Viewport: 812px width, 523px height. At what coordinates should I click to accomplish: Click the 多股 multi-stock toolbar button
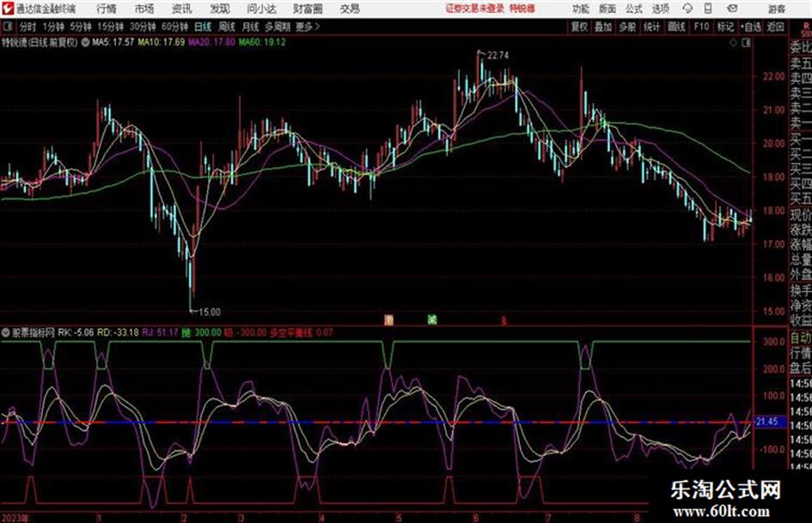tap(627, 27)
